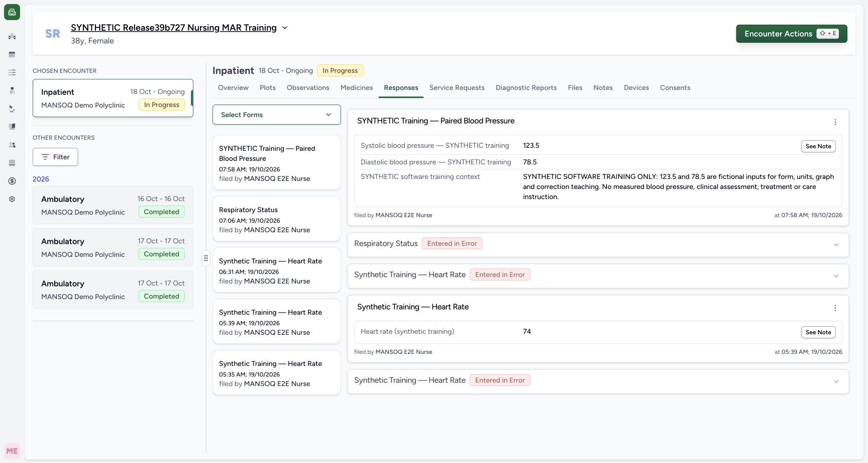Select the Respiratory Status 07:06 AM entry
This screenshot has width=868, height=463.
pyautogui.click(x=277, y=219)
